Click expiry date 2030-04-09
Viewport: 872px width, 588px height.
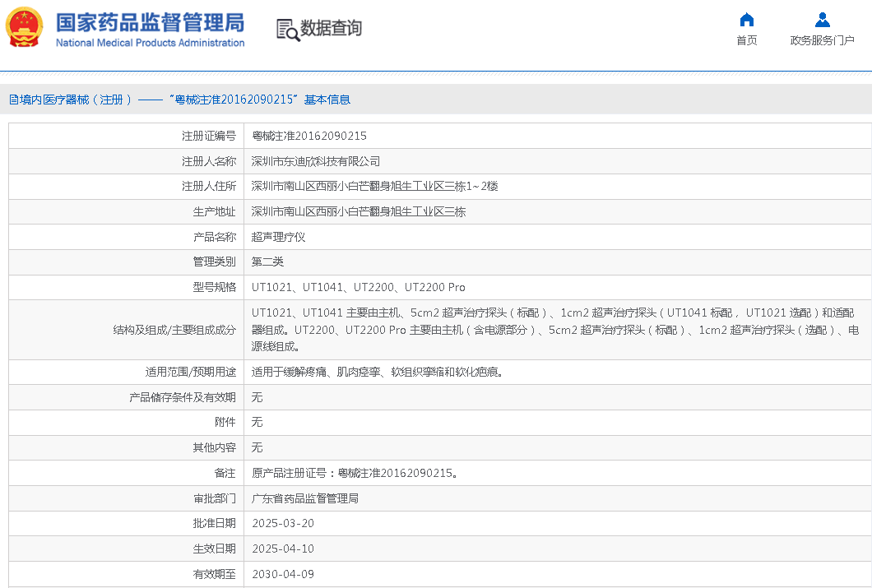click(283, 574)
